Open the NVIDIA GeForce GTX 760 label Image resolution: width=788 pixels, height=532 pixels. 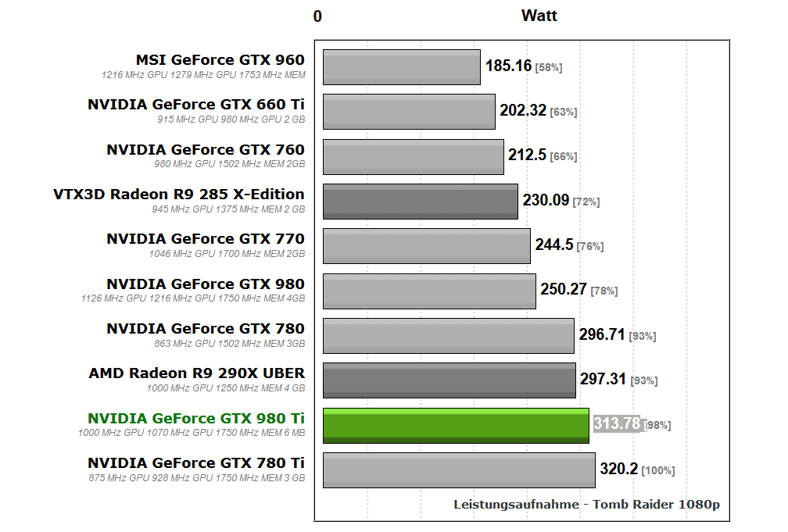point(206,149)
